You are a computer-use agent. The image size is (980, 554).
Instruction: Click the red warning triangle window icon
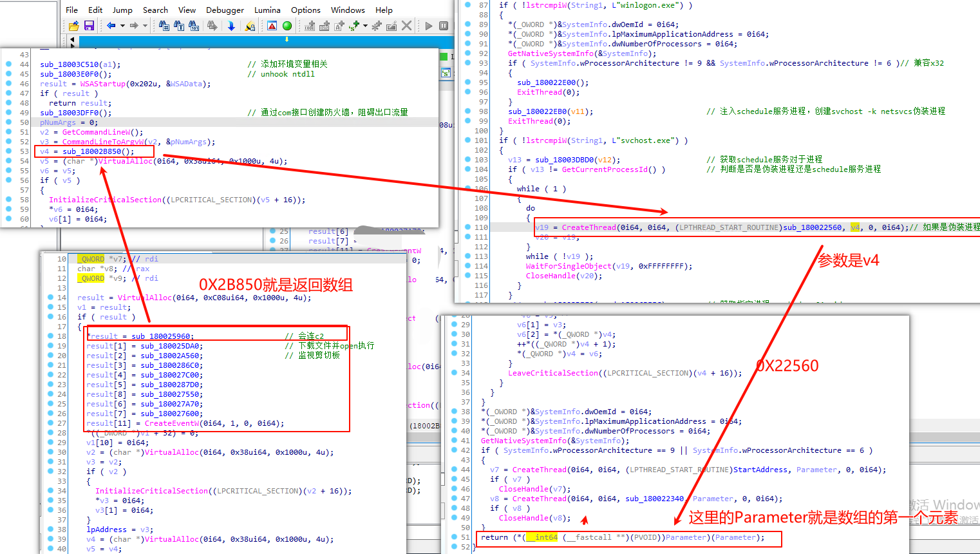pos(272,26)
